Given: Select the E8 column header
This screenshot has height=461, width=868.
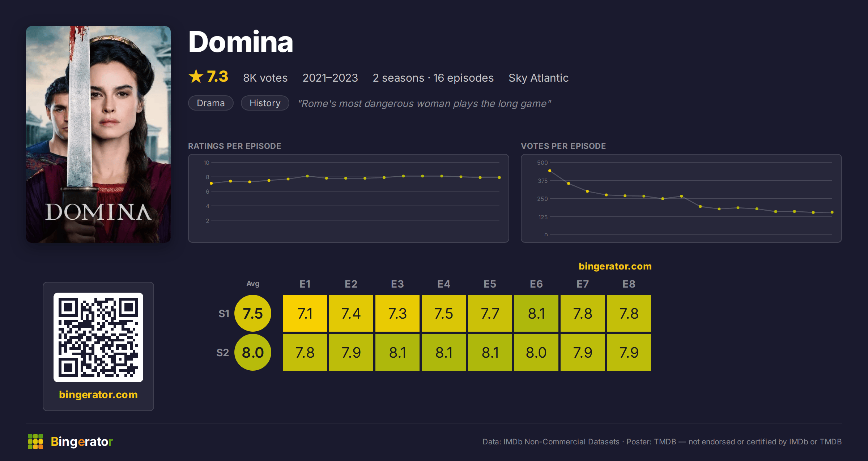Looking at the screenshot, I should [x=629, y=284].
